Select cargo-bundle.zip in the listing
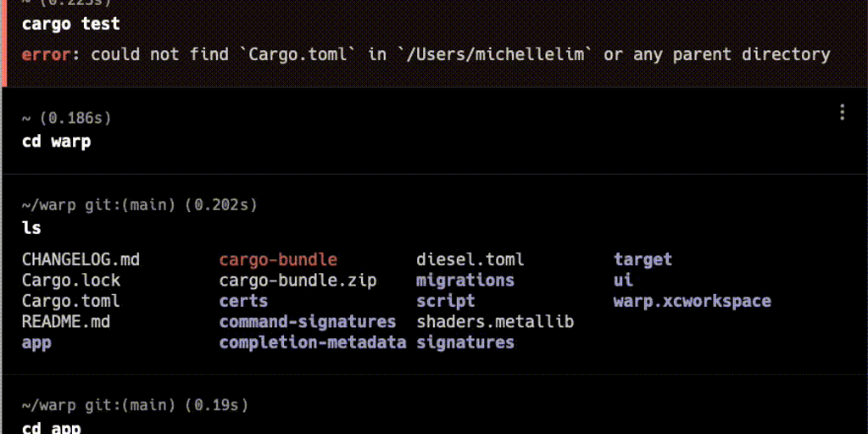The width and height of the screenshot is (868, 434). point(298,280)
